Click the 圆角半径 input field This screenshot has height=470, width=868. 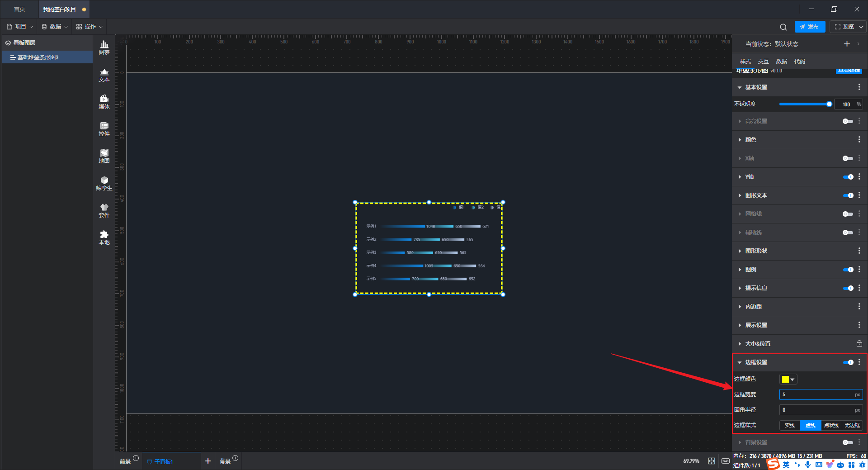click(x=821, y=410)
